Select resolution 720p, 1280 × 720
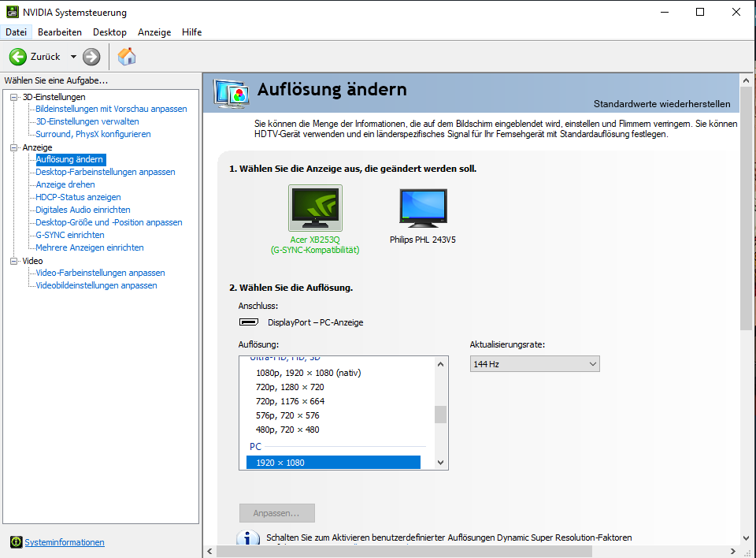The height and width of the screenshot is (558, 756). (290, 387)
